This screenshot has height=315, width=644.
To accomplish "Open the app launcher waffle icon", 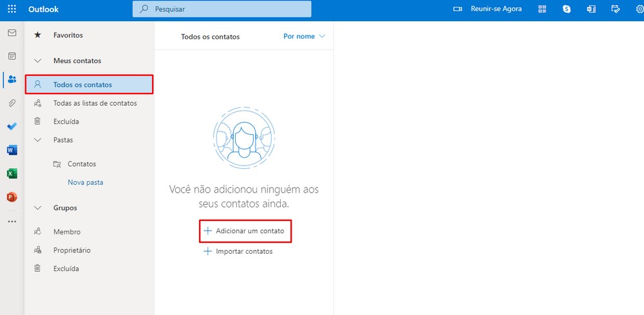I will click(x=12, y=9).
